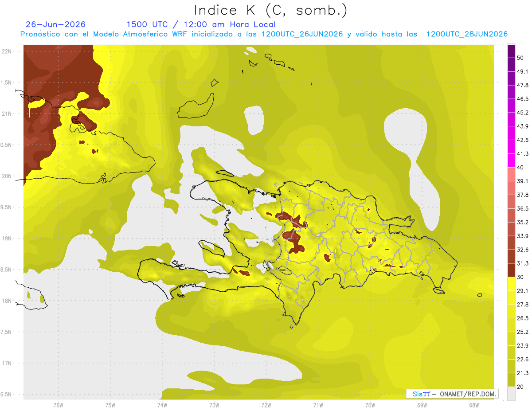
Task: Click the '74W' longitude axis label
Action: click(x=162, y=405)
